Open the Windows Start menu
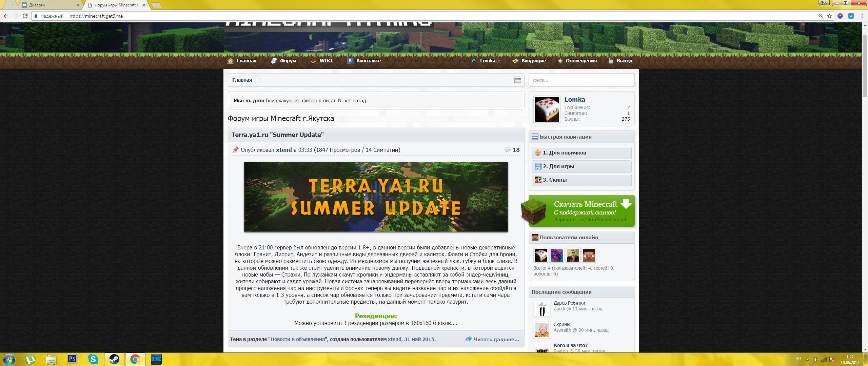The width and height of the screenshot is (868, 366). (9, 359)
